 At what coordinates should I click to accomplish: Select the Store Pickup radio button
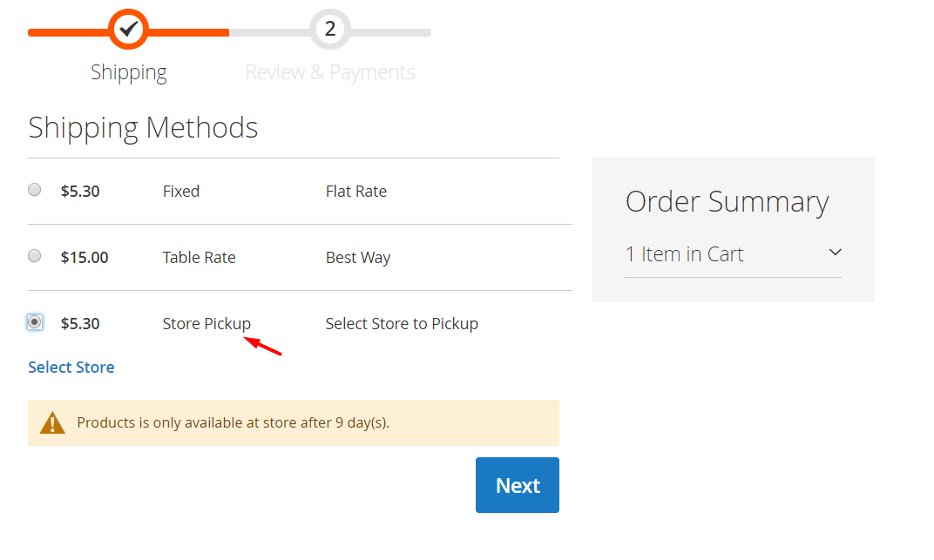35,322
